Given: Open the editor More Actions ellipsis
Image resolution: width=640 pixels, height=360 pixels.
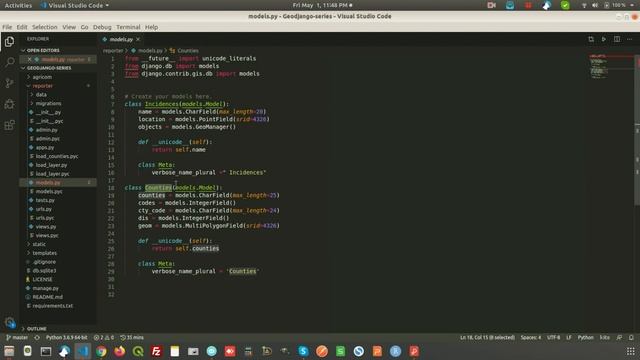Looking at the screenshot, I should click(x=629, y=39).
